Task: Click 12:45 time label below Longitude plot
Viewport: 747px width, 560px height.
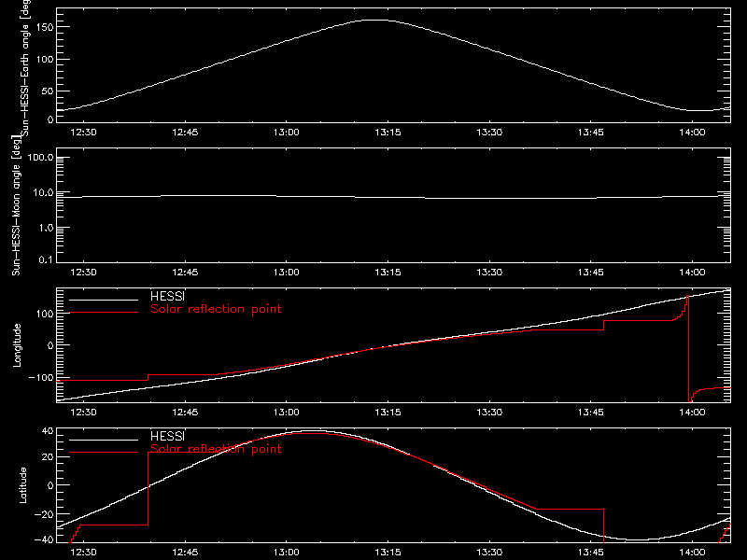Action: coord(185,413)
